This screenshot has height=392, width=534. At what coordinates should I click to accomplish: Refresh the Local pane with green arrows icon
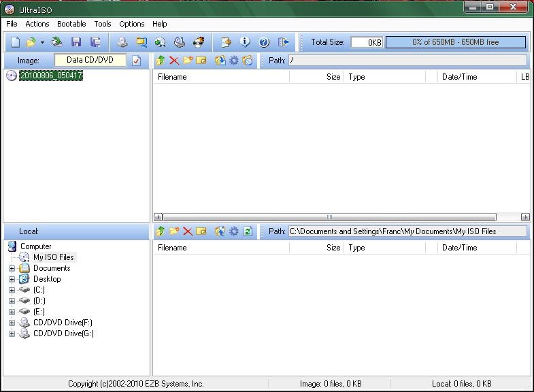click(248, 231)
